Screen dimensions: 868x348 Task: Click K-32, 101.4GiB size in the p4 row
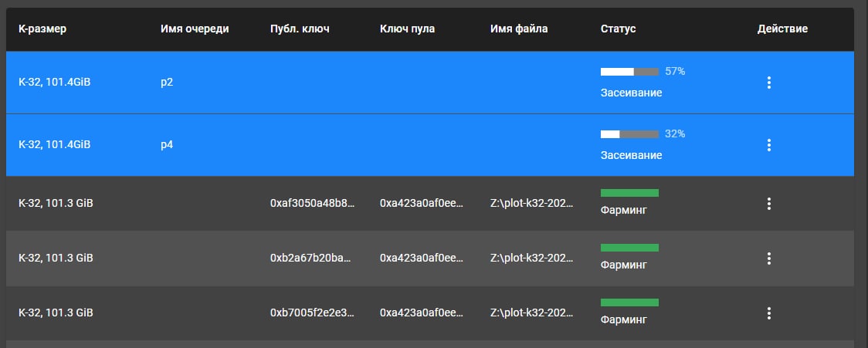[x=54, y=145]
